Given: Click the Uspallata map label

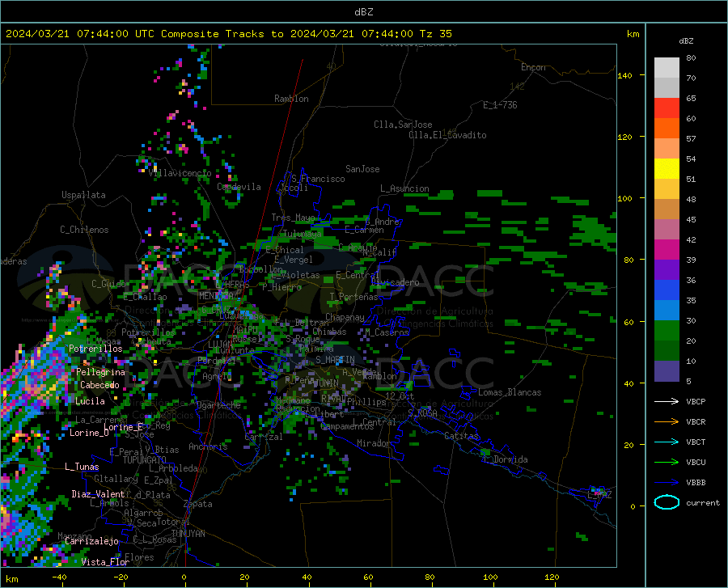Looking at the screenshot, I should click(x=83, y=196).
